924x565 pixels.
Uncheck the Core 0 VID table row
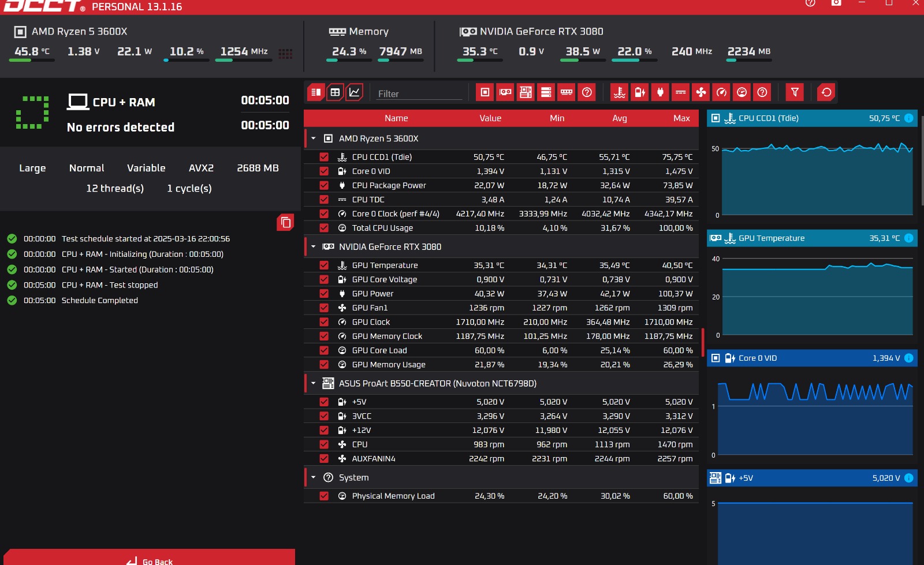pyautogui.click(x=324, y=171)
